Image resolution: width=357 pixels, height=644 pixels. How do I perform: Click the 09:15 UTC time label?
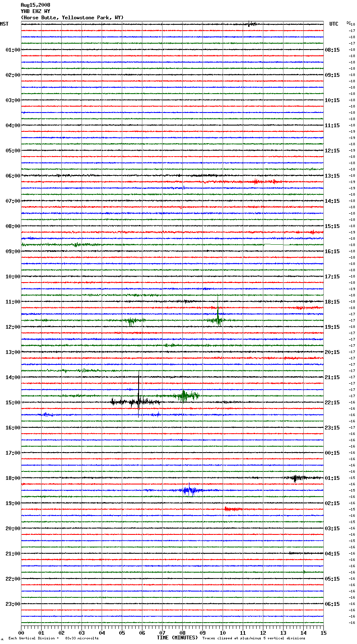click(x=332, y=75)
